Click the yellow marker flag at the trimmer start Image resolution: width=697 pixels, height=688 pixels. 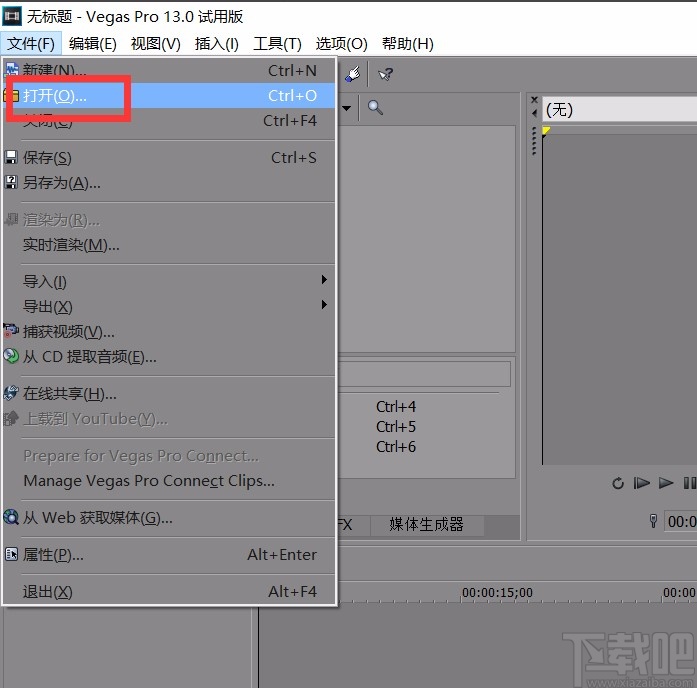[546, 131]
